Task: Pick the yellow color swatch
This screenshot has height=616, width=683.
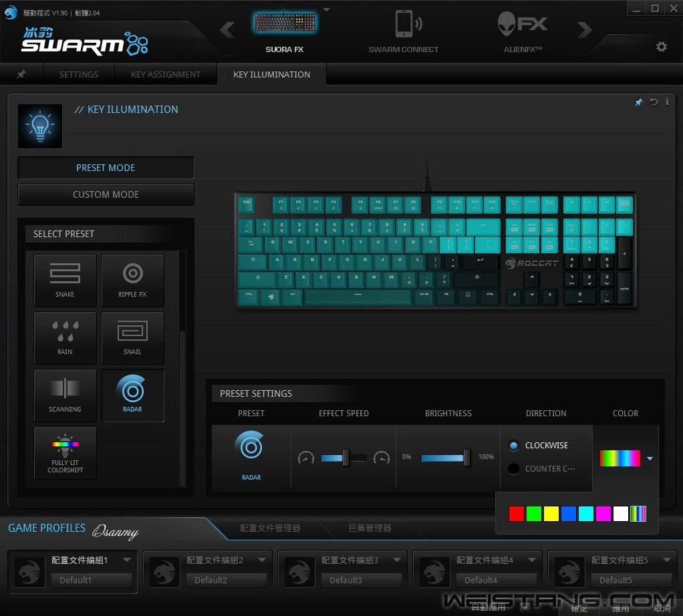Action: (551, 514)
